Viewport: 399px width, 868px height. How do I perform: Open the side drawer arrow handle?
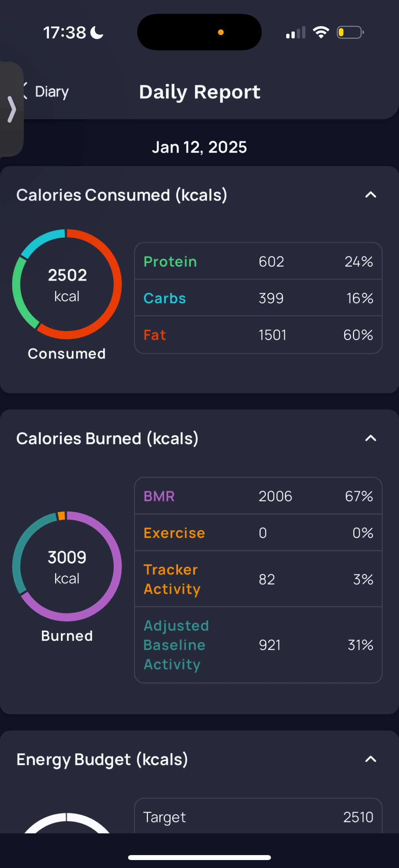12,109
